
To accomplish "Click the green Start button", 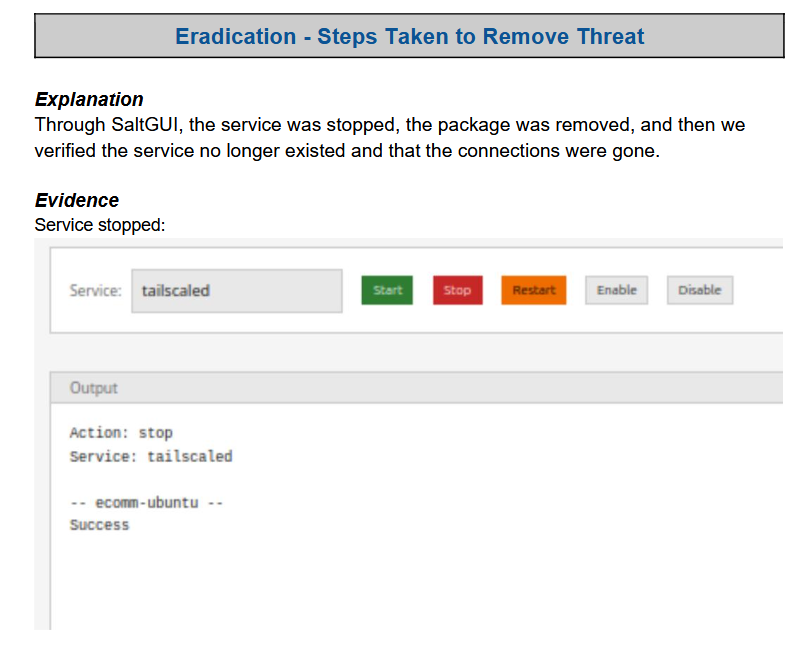I will (387, 290).
